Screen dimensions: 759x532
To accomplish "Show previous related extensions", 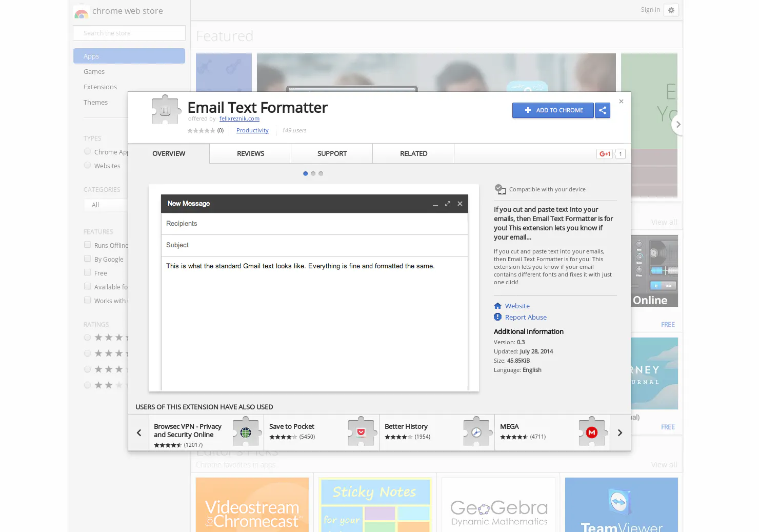I will point(139,433).
